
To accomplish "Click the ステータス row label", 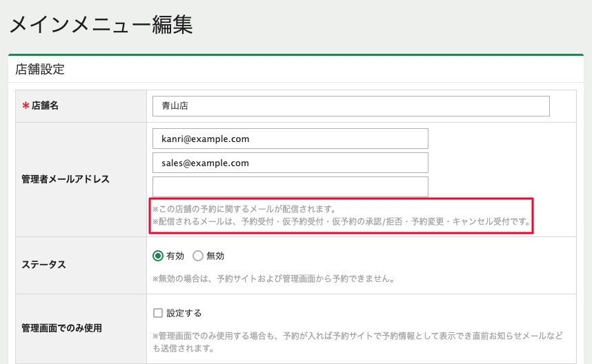I will [x=44, y=265].
